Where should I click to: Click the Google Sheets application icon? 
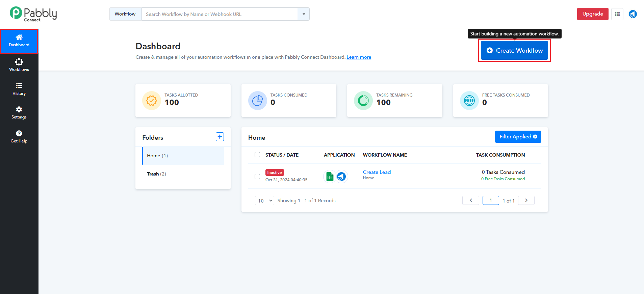(x=330, y=177)
